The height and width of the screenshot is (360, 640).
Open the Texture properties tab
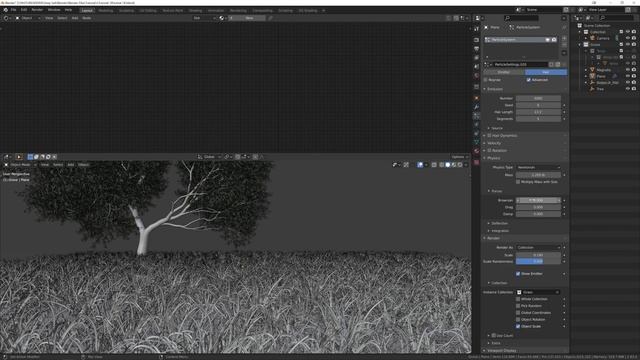476,162
